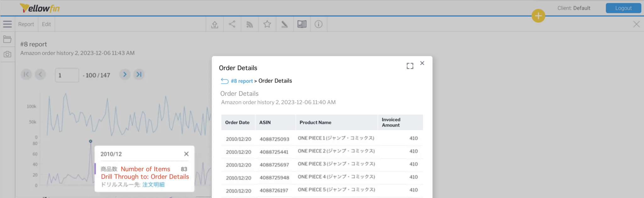Click the 2010/12 data point on chart
The width and height of the screenshot is (644, 198).
tap(91, 141)
